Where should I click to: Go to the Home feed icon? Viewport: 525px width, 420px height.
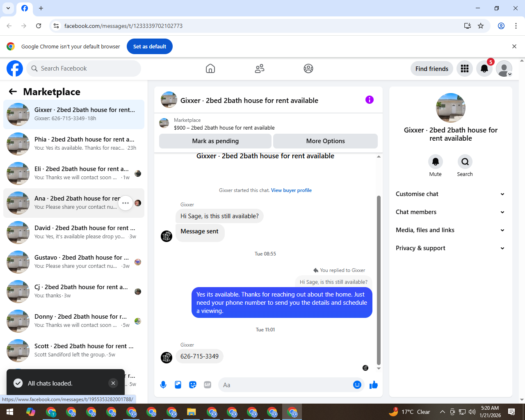(210, 68)
